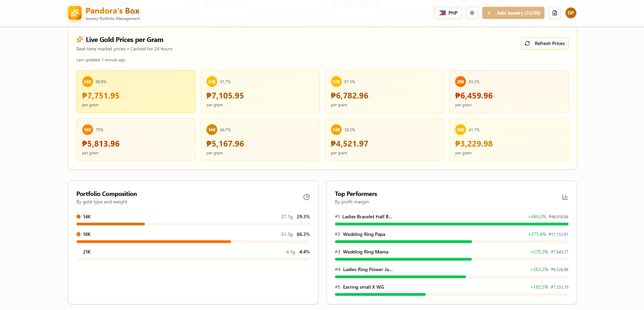
Task: Click the pie chart icon in Portfolio Composition
Action: 306,197
